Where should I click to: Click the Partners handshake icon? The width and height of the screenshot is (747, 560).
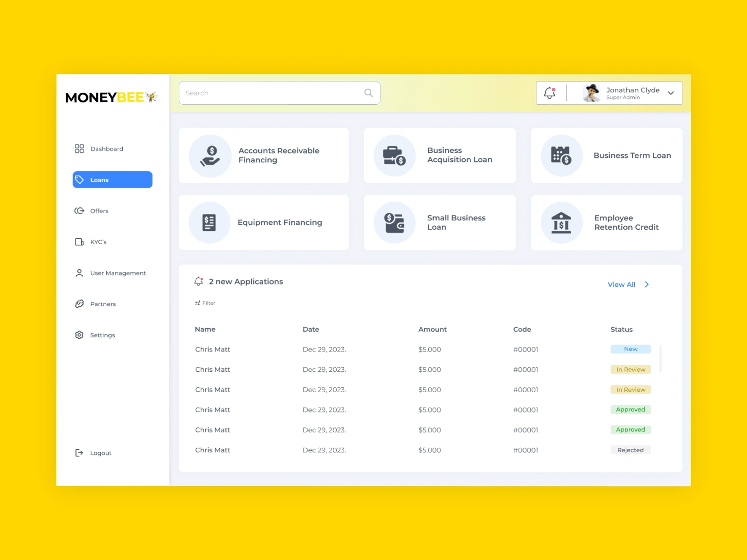[x=79, y=304]
